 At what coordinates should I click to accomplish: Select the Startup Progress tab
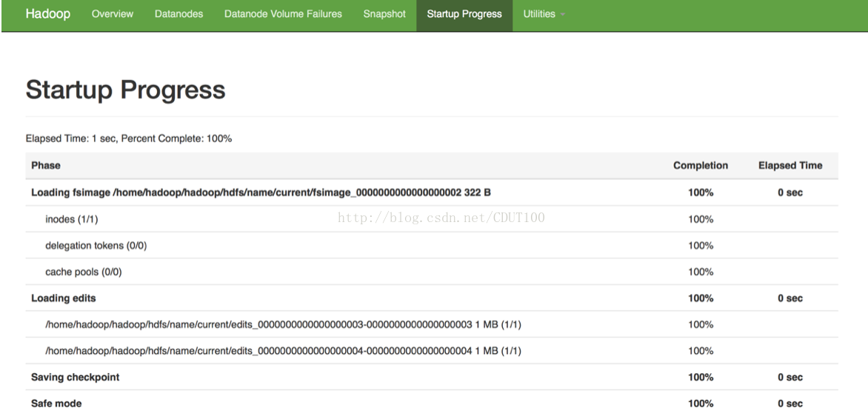pyautogui.click(x=464, y=14)
